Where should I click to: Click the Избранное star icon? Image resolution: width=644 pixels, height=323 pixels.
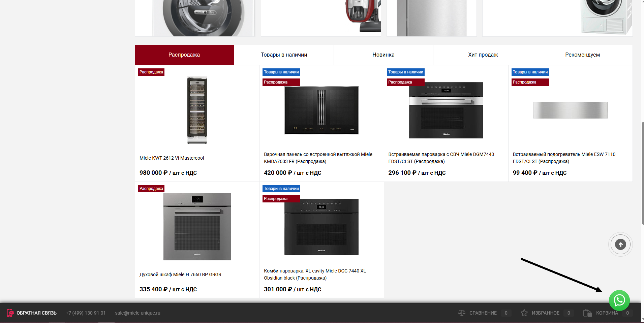524,313
